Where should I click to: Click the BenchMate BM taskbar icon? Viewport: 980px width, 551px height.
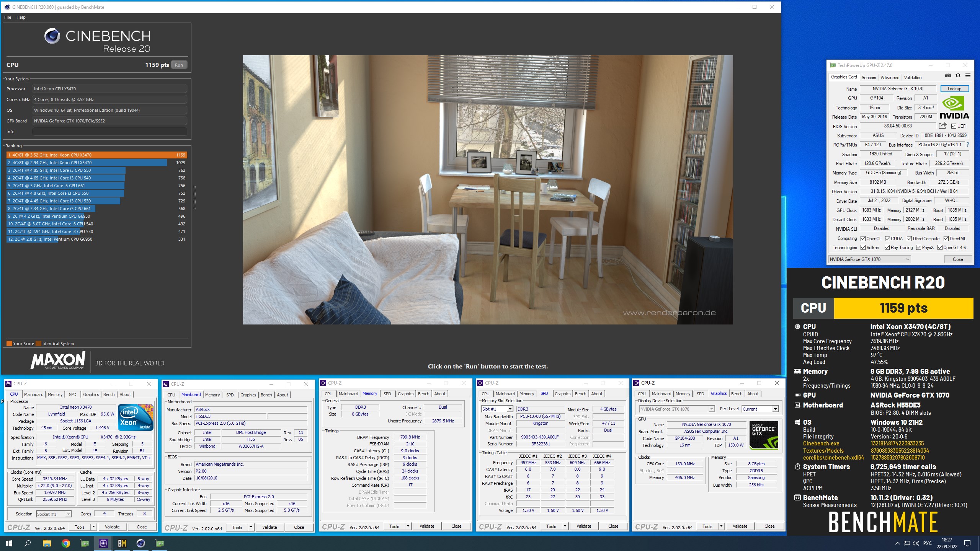122,543
